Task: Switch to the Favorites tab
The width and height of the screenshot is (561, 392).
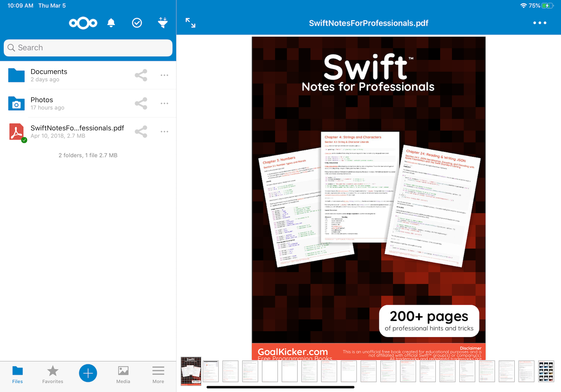Action: pyautogui.click(x=53, y=375)
